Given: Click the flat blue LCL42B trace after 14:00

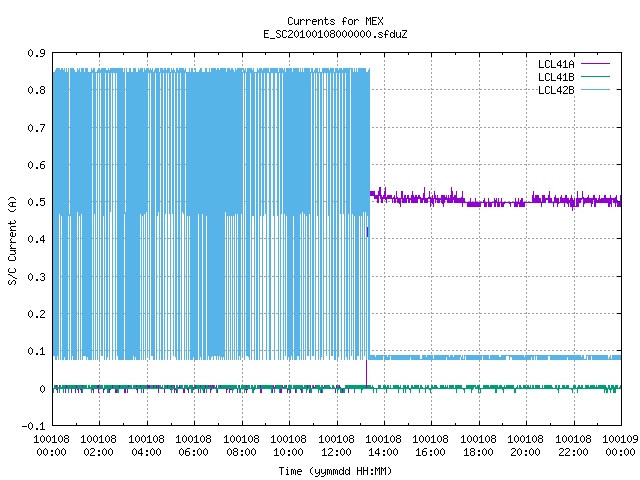Looking at the screenshot, I should tap(495, 358).
